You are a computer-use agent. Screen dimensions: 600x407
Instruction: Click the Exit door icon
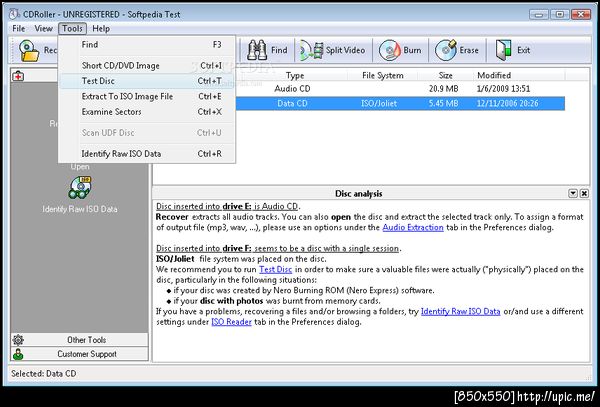coord(503,50)
